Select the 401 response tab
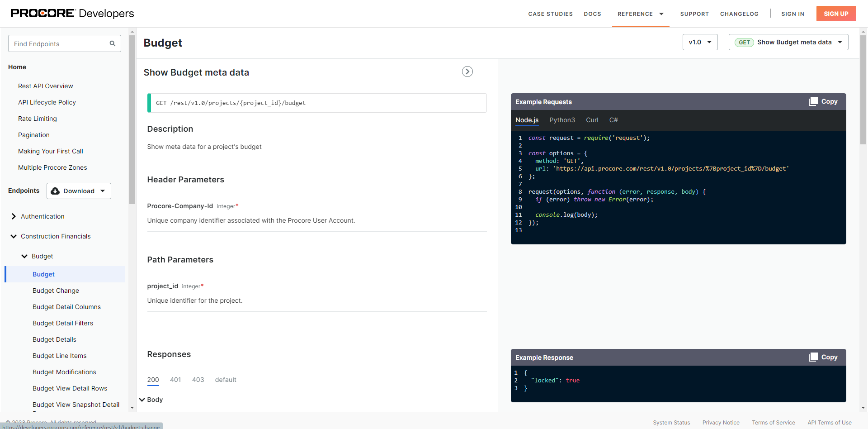The image size is (868, 429). [x=175, y=380]
